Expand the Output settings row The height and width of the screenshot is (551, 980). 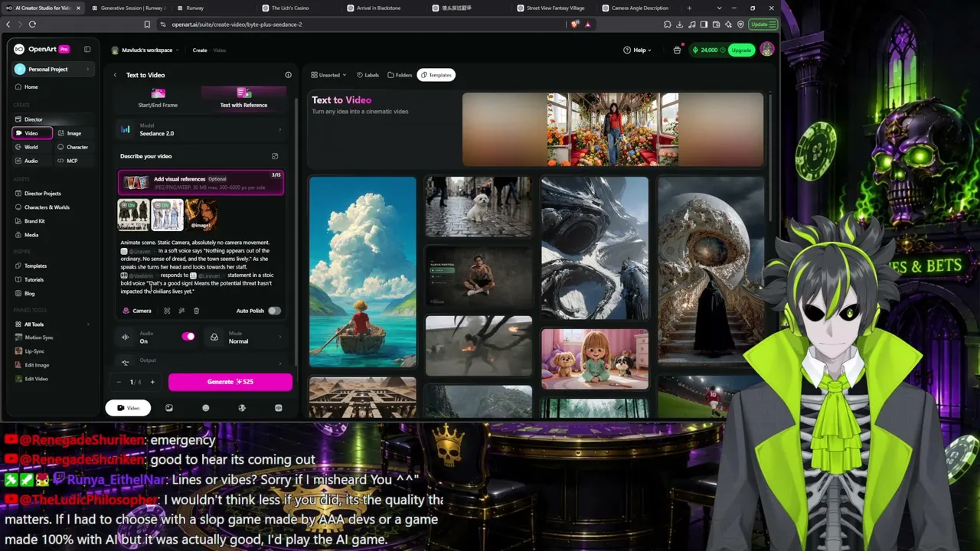[201, 361]
